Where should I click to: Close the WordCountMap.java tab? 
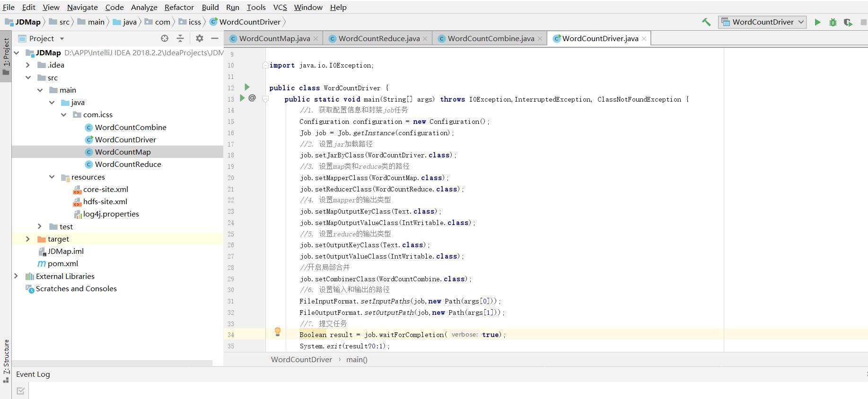[x=316, y=39]
